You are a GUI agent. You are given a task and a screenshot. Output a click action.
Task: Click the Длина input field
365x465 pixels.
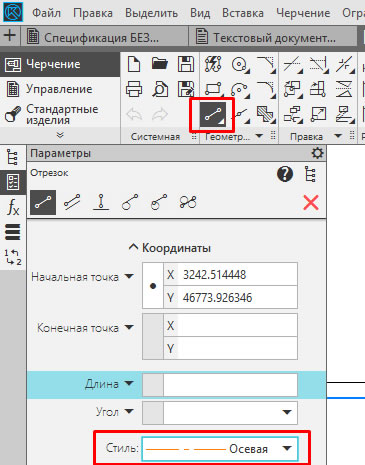(230, 385)
